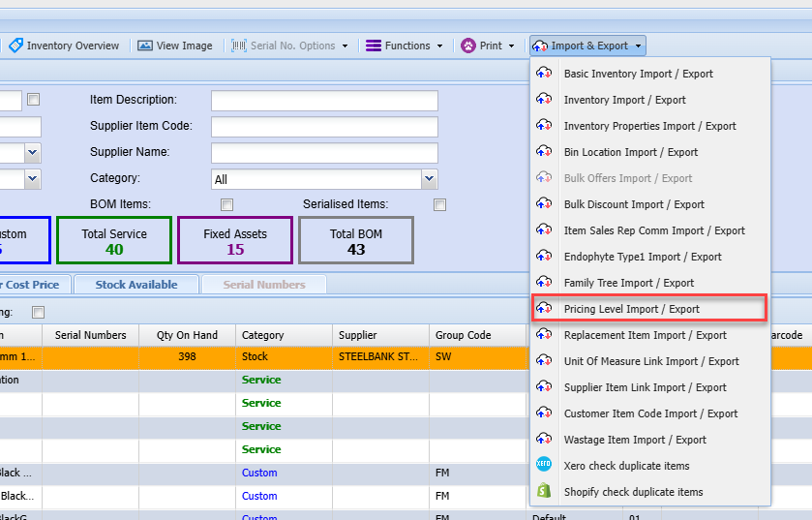The image size is (812, 520).
Task: Click the Total Service summary tile
Action: 114,240
